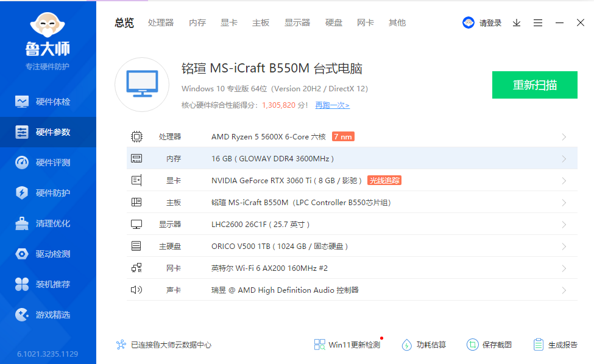Switch to the 总览 tab
The height and width of the screenshot is (364, 594).
pyautogui.click(x=124, y=23)
